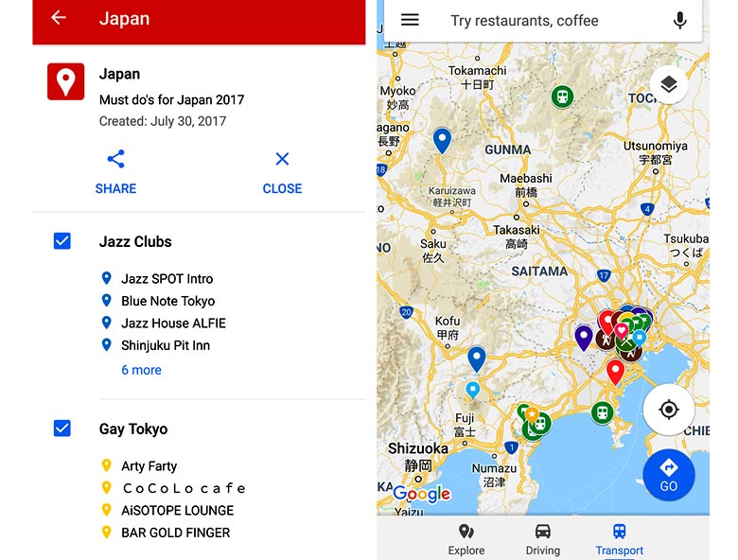Tap the blue GO directions button
Screen dimensions: 738x560
[x=669, y=475]
